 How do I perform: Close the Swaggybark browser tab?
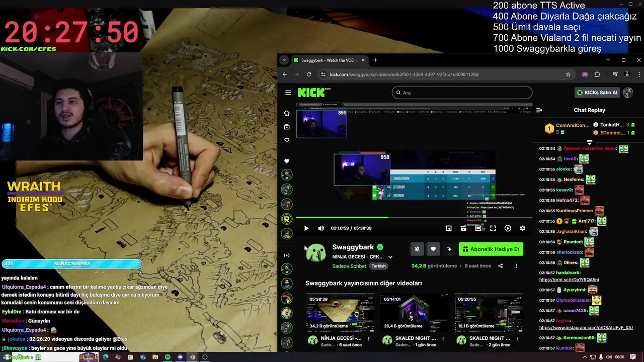click(x=363, y=60)
